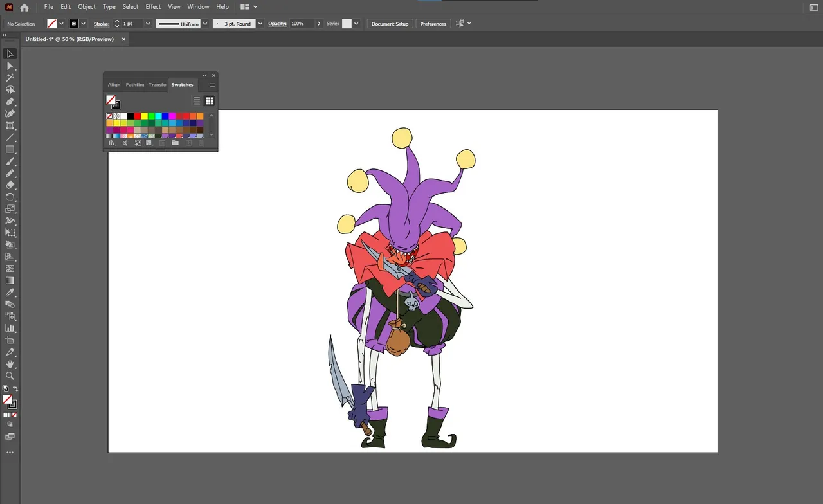
Task: Pick the Lasso tool
Action: click(10, 90)
